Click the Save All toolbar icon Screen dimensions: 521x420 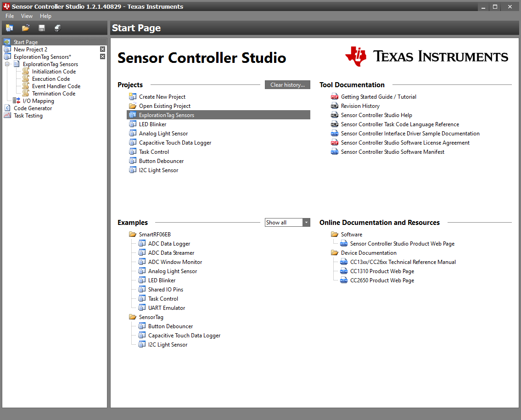click(57, 28)
